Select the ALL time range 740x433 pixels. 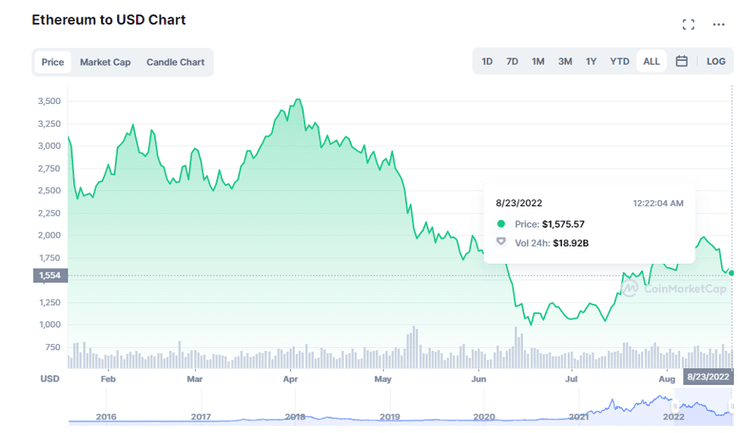click(x=651, y=61)
